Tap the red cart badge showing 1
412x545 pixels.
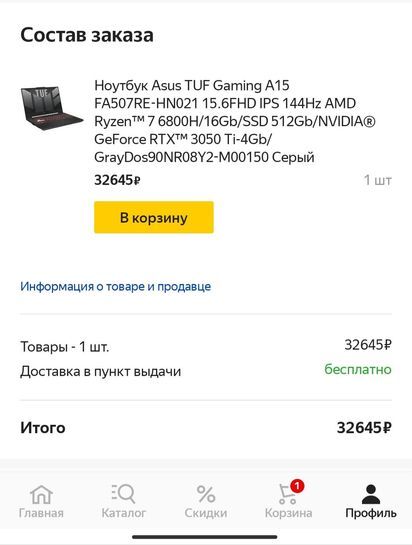[297, 486]
